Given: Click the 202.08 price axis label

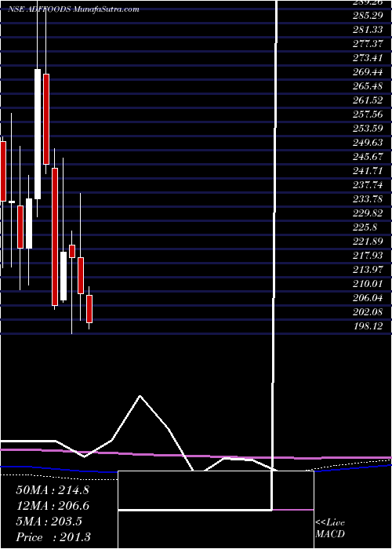Looking at the screenshot, I should coord(368,311).
